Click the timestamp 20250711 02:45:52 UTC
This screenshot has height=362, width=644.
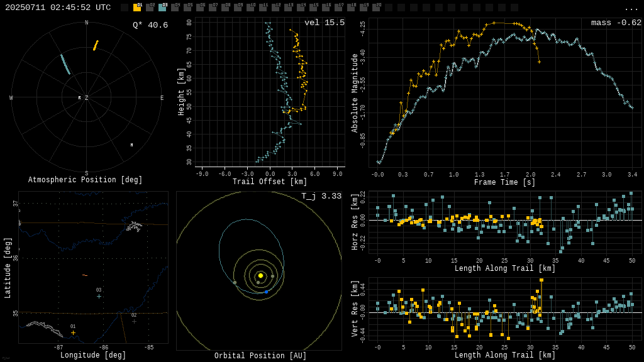coord(58,8)
